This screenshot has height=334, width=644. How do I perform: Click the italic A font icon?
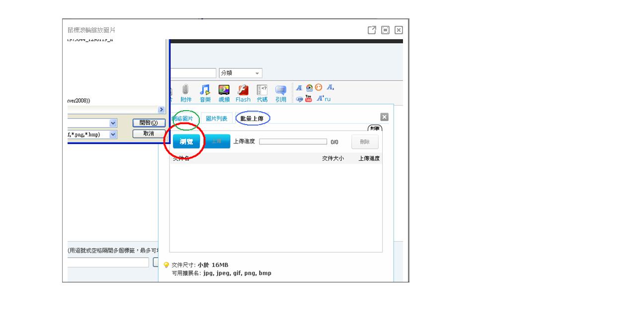[x=299, y=88]
